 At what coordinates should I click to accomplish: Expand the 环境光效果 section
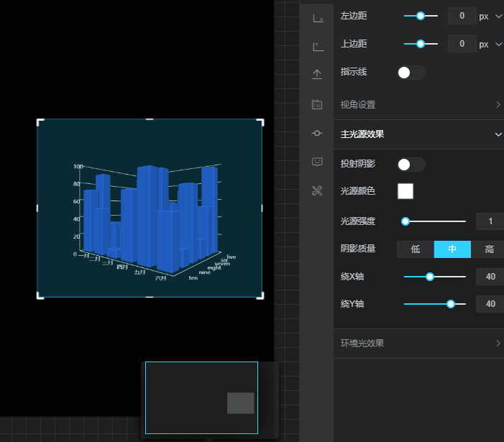(x=418, y=344)
